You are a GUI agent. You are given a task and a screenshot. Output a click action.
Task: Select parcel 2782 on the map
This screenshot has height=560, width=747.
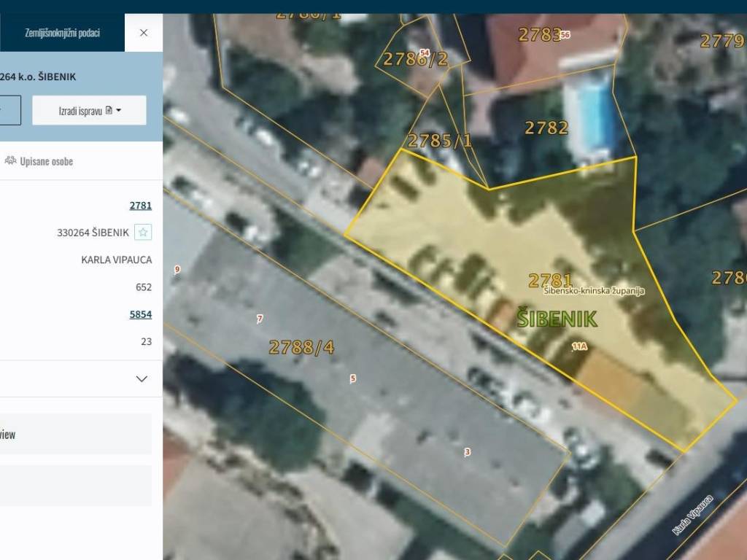click(x=546, y=128)
